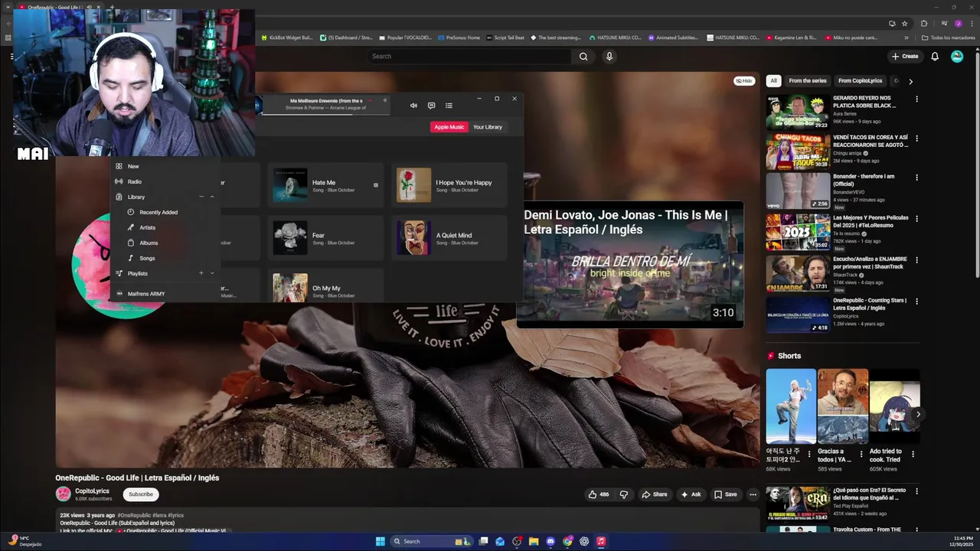Image resolution: width=980 pixels, height=551 pixels.
Task: Click the Songs note icon in the sidebar
Action: pos(131,258)
